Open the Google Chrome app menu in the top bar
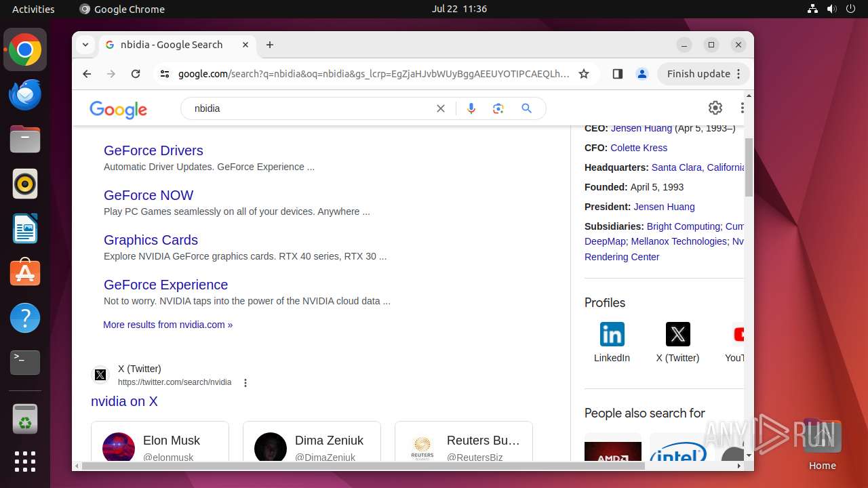The height and width of the screenshot is (488, 868). [x=122, y=9]
